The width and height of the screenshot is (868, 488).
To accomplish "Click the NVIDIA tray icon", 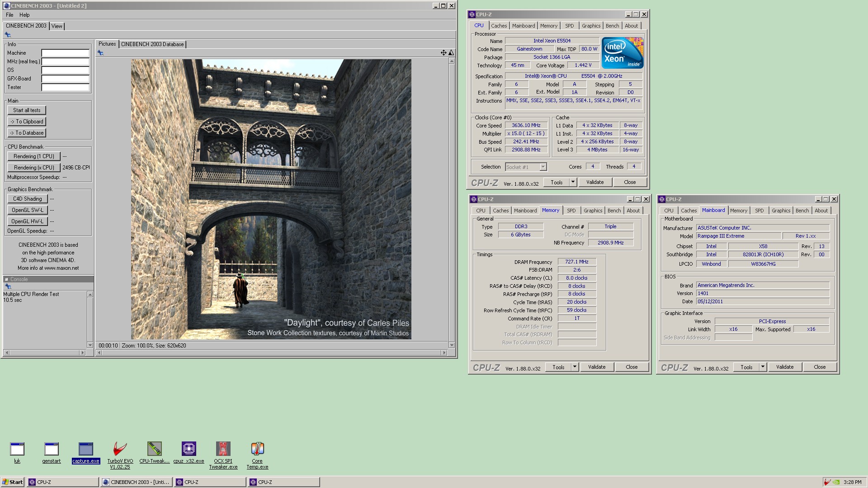I will click(x=836, y=482).
